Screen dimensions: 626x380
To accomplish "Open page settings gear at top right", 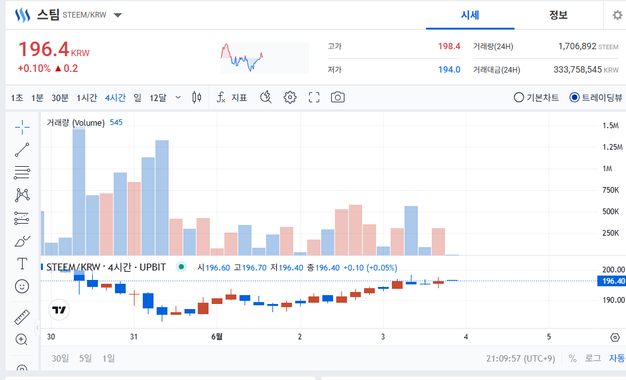I will coord(617,15).
